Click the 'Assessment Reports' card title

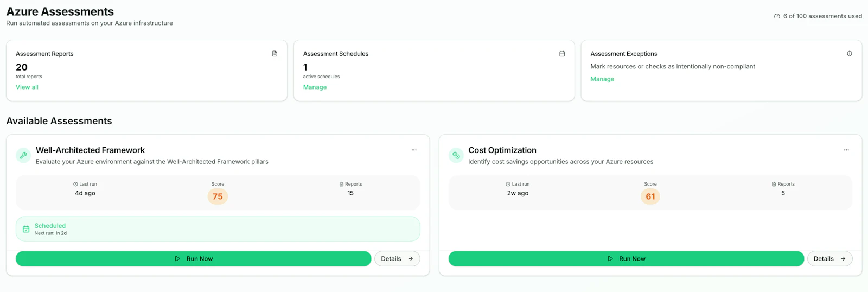pos(44,54)
